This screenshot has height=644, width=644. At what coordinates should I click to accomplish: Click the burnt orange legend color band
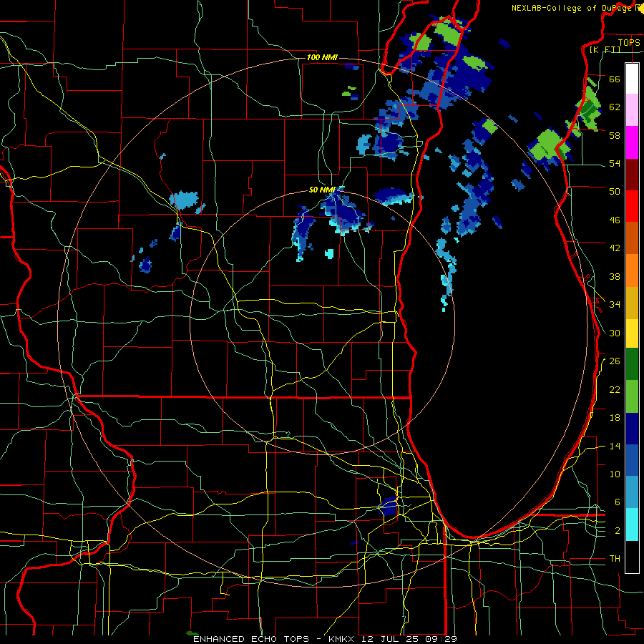632,238
